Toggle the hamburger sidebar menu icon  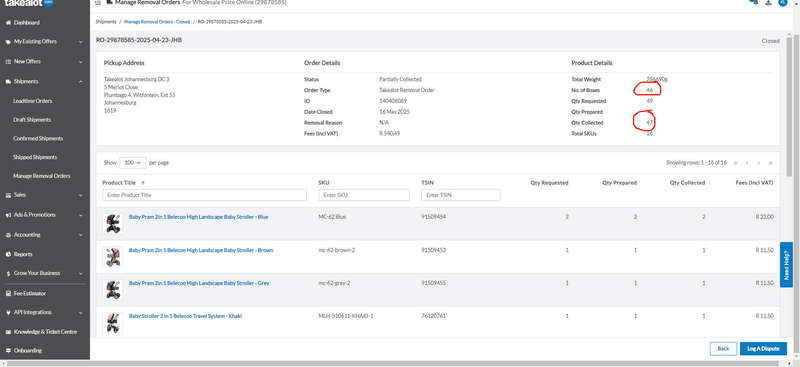[x=98, y=3]
